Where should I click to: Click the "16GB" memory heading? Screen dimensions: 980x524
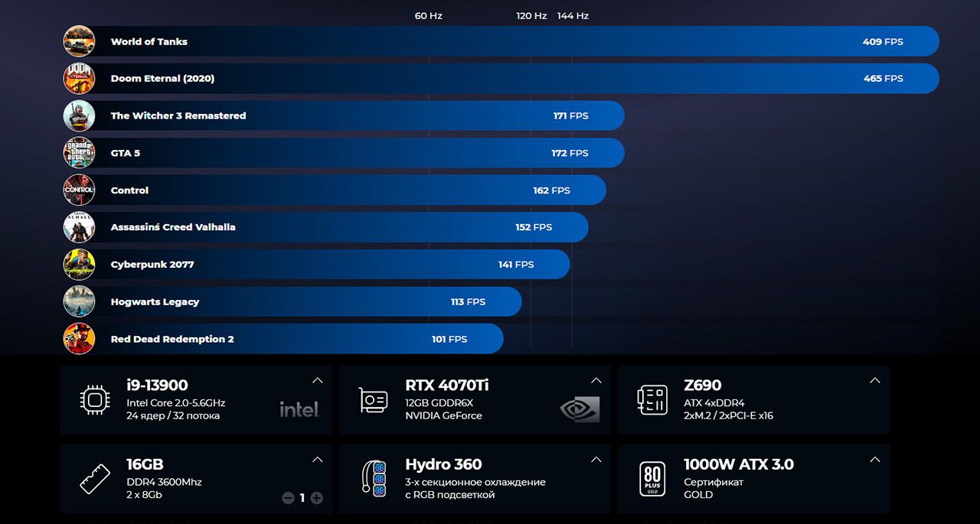pos(145,464)
